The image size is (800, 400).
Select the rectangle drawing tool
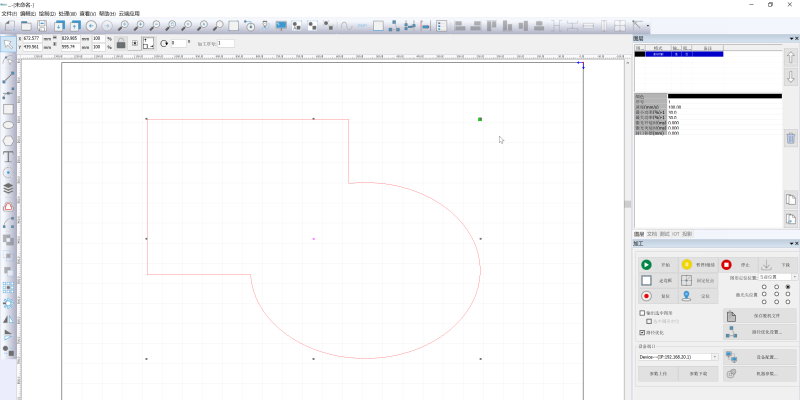pos(8,109)
